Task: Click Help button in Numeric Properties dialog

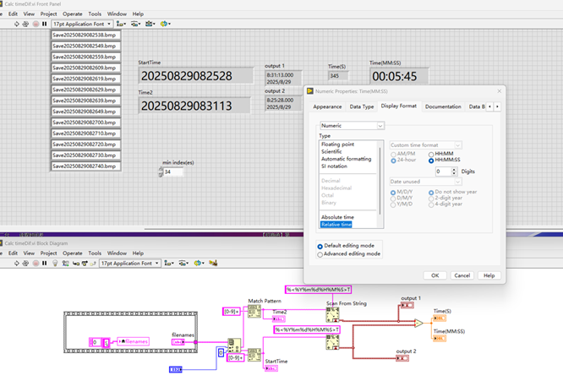Action: (x=489, y=275)
